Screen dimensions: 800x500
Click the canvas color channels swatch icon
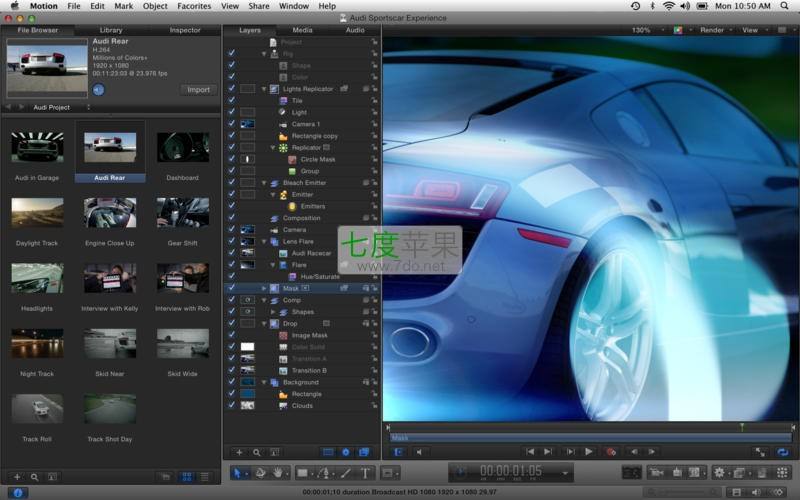678,30
